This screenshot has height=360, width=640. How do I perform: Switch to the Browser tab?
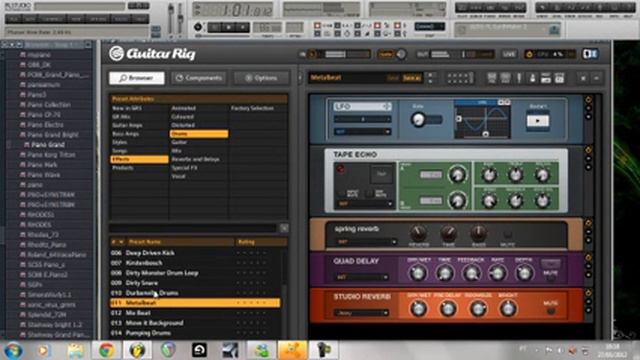(137, 78)
